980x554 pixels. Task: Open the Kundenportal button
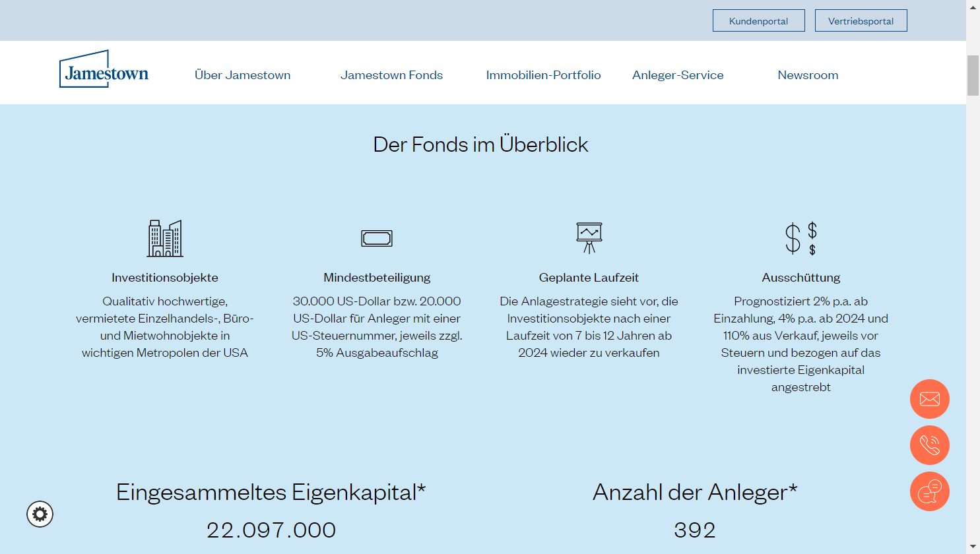coord(759,20)
